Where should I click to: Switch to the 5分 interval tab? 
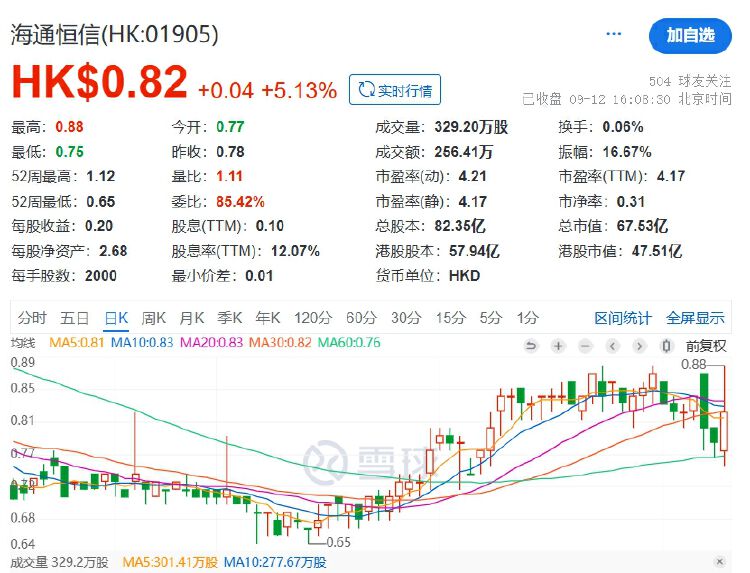(491, 318)
